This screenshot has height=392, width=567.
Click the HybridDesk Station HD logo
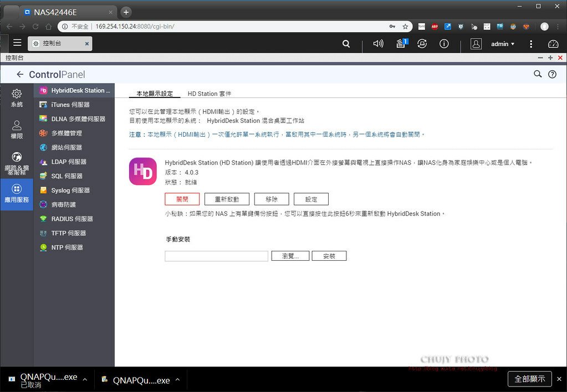pos(143,171)
